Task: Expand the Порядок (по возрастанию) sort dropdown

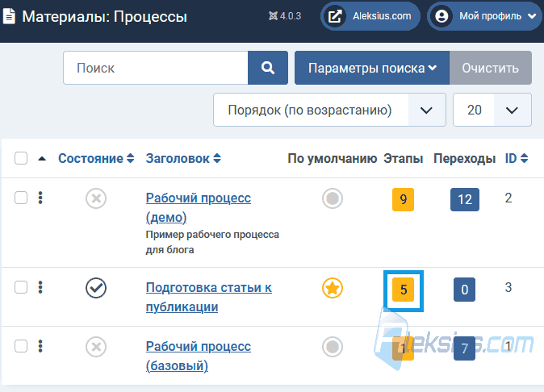Action: pyautogui.click(x=329, y=110)
